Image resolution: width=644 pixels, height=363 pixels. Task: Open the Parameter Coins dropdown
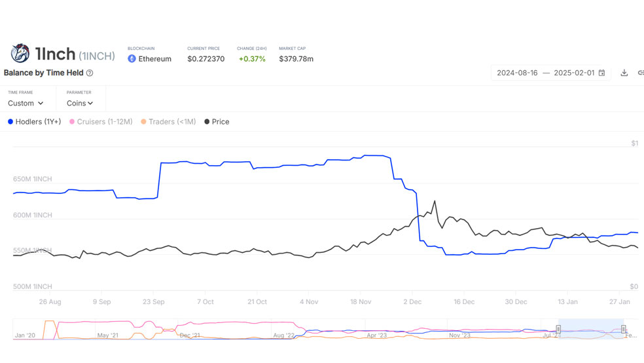tap(80, 103)
